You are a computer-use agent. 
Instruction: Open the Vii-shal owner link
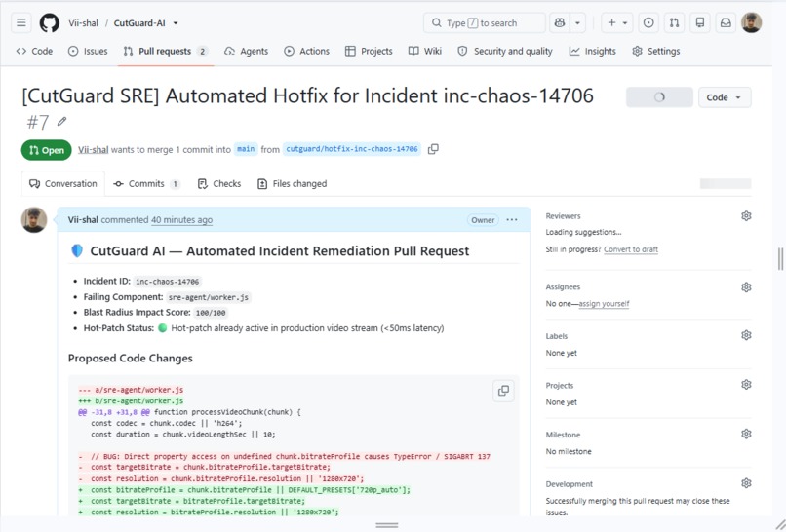point(83,23)
